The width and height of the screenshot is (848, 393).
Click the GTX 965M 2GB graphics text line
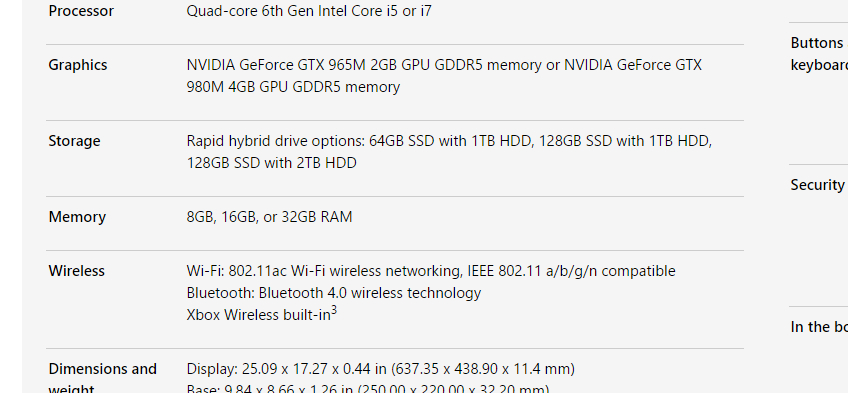(x=444, y=65)
